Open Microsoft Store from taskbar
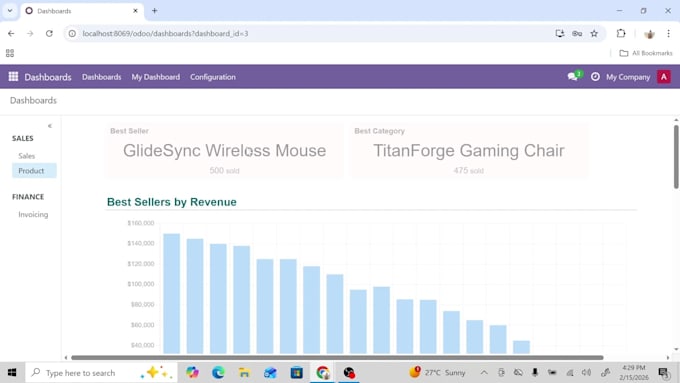This screenshot has height=383, width=680. coord(297,373)
